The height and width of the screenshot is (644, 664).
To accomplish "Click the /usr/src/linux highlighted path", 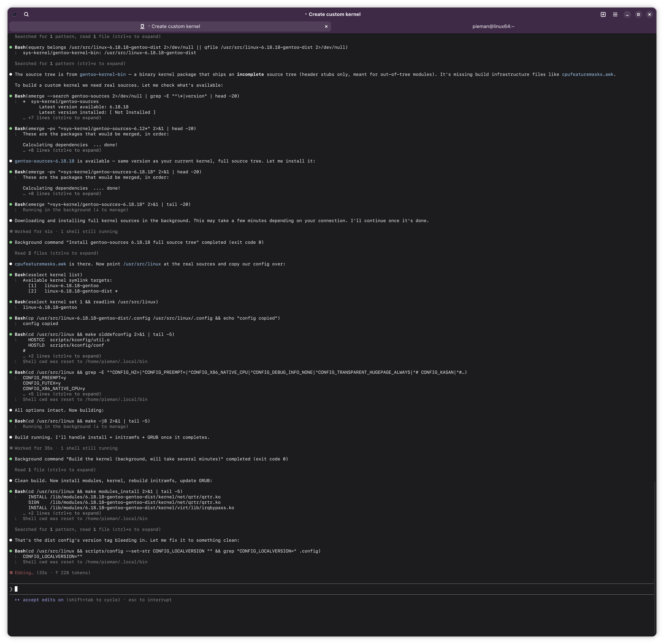I will (142, 264).
